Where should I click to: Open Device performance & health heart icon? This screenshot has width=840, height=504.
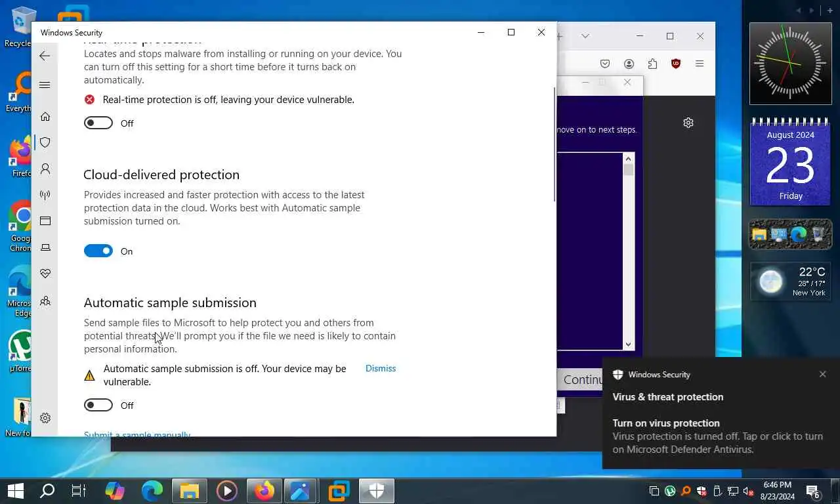pyautogui.click(x=45, y=274)
